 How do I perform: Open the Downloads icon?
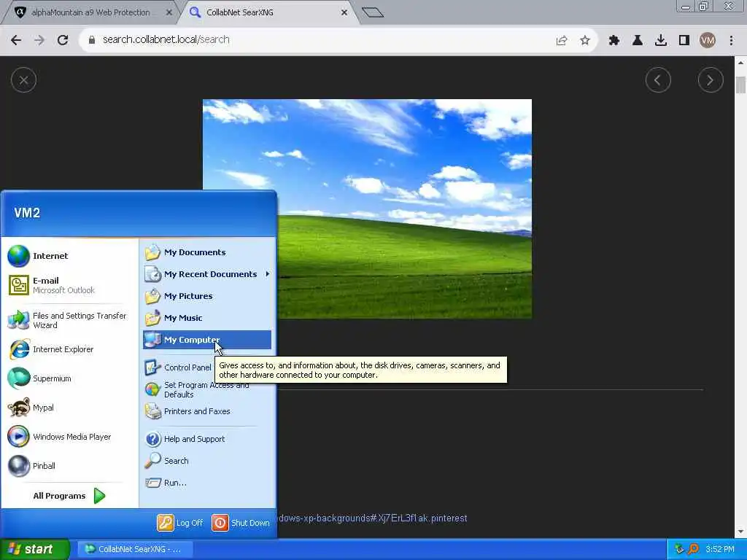point(661,41)
